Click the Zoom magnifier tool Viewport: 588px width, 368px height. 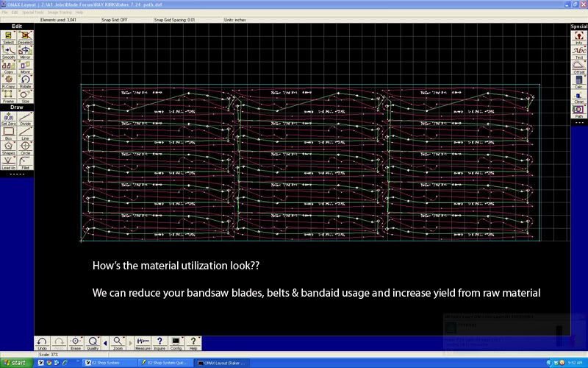coord(118,343)
